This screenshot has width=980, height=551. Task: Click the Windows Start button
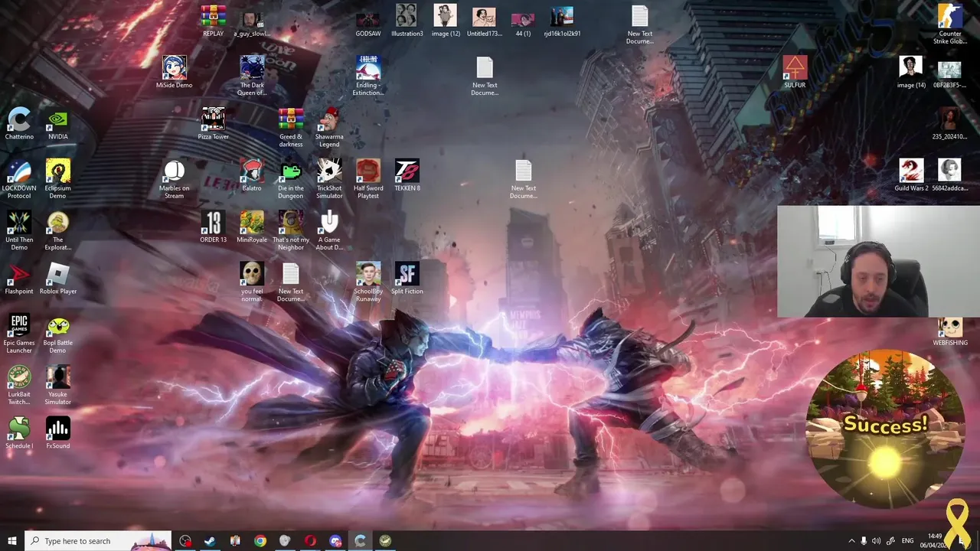(11, 541)
